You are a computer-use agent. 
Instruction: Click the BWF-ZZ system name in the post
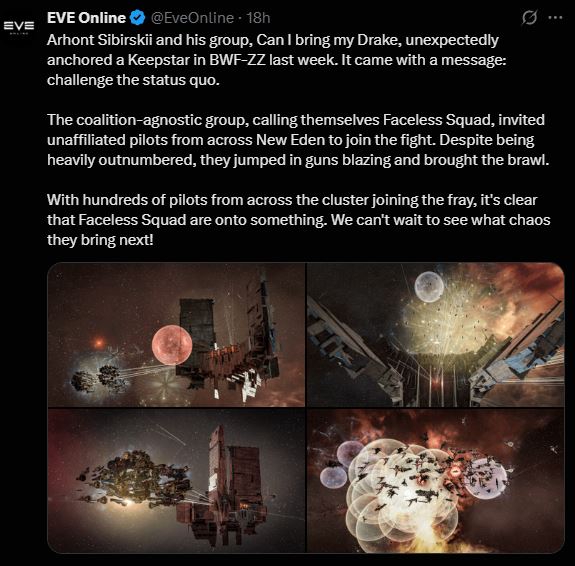237,60
